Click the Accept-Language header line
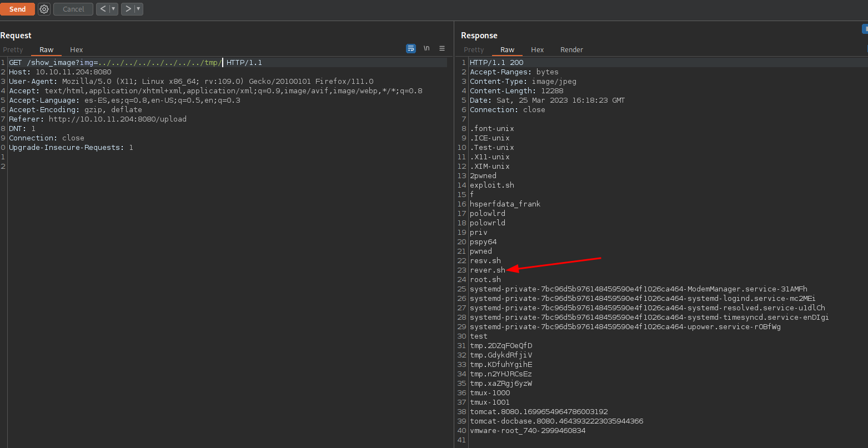Screen dimensions: 868x448 (124, 100)
